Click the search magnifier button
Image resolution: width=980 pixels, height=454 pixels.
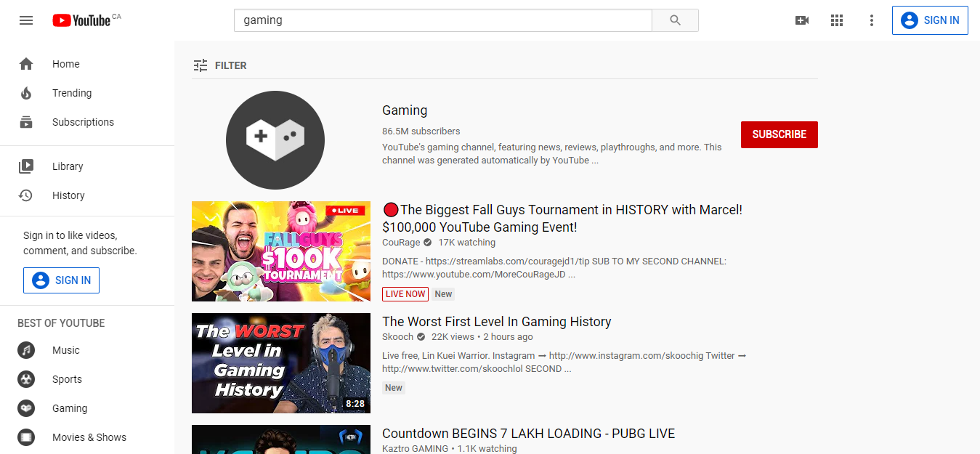pyautogui.click(x=675, y=20)
